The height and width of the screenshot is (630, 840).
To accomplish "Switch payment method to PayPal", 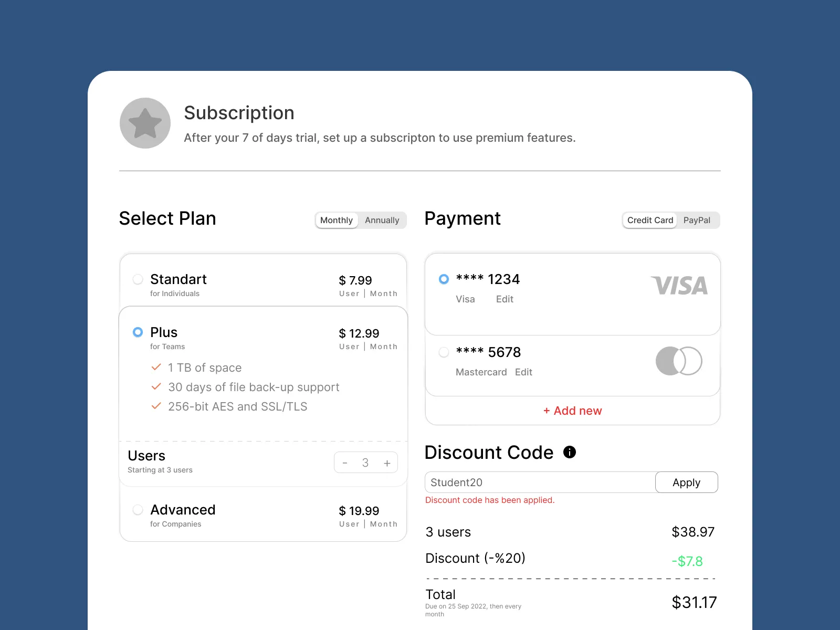I will tap(698, 220).
